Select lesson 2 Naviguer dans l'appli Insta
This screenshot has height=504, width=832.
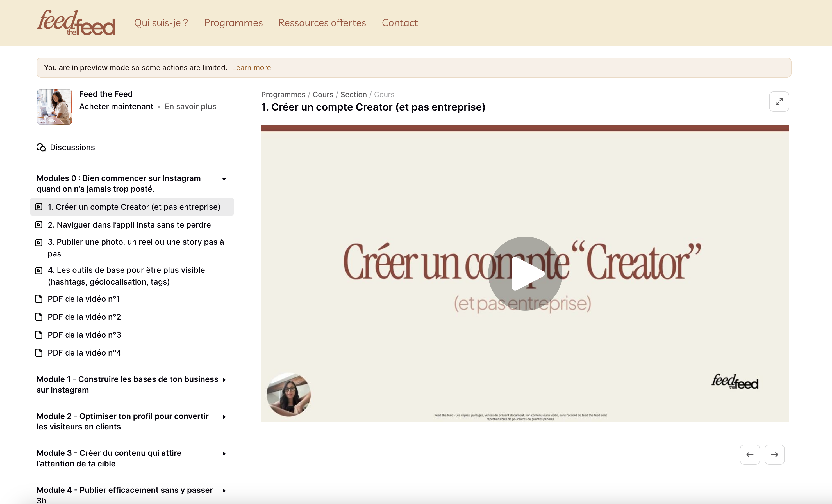point(129,225)
